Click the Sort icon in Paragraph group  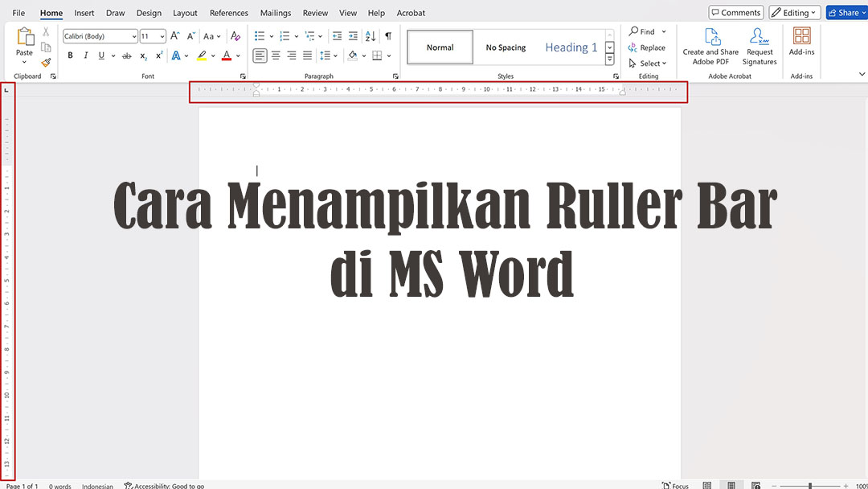coord(368,35)
